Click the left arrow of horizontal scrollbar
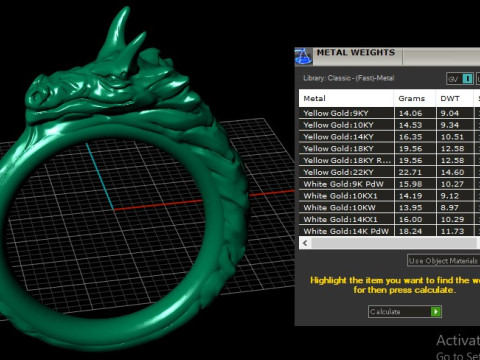The image size is (480, 360). click(x=305, y=243)
